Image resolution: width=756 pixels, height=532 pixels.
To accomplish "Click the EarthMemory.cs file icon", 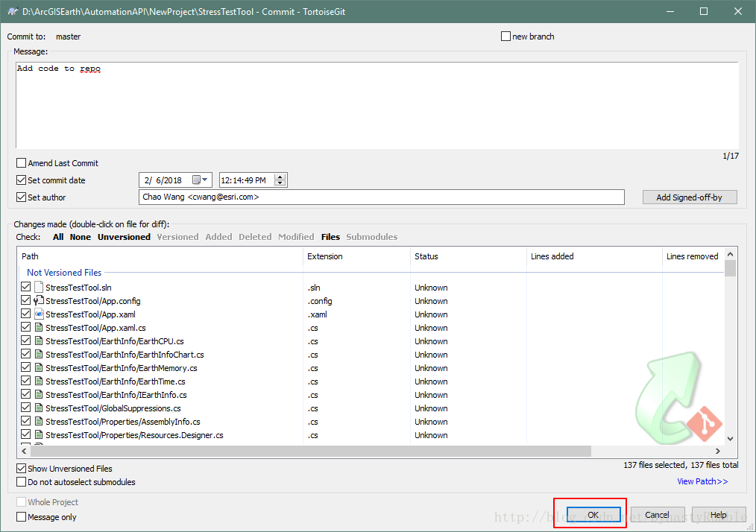I will point(39,367).
